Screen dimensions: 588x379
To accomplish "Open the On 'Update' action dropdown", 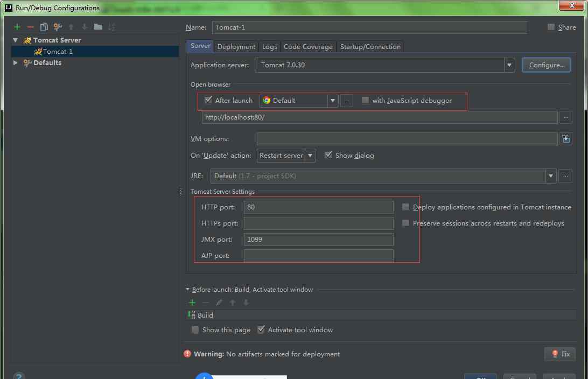I will tap(310, 156).
